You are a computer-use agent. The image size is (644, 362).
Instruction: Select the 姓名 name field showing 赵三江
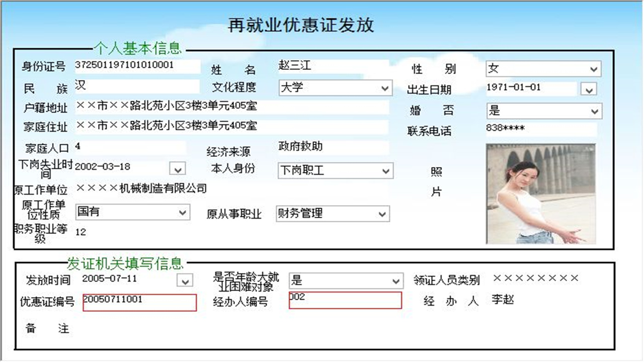point(332,65)
